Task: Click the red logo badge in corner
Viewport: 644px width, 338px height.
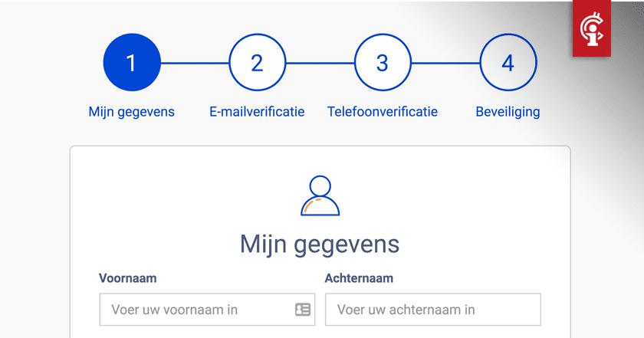Action: coord(591,28)
